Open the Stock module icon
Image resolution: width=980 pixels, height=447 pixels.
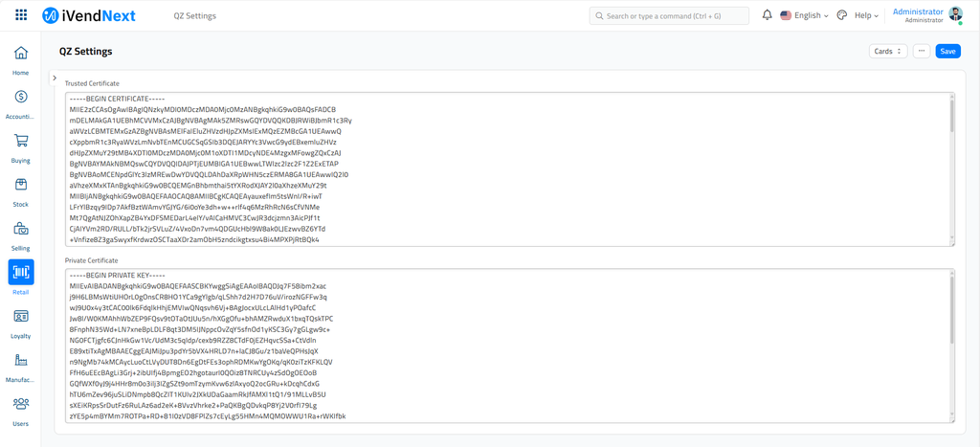(20, 185)
